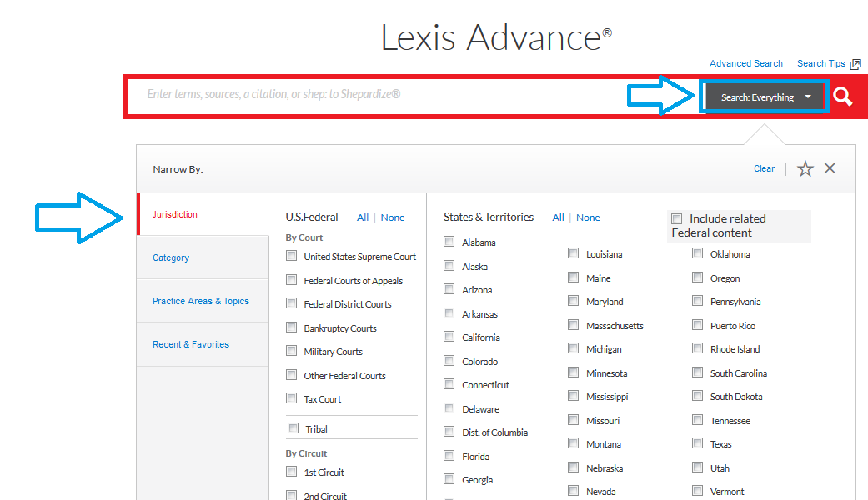Click the star icon to save filters
The width and height of the screenshot is (868, 500).
click(805, 168)
